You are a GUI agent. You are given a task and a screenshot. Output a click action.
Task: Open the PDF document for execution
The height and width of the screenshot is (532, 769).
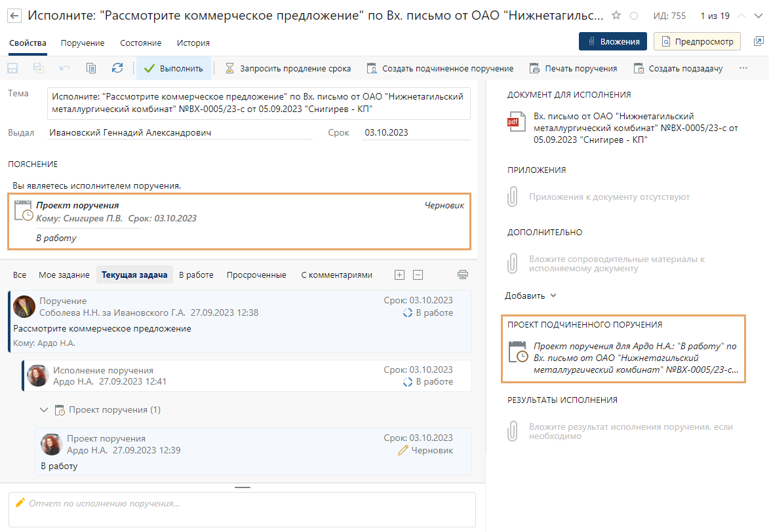513,123
